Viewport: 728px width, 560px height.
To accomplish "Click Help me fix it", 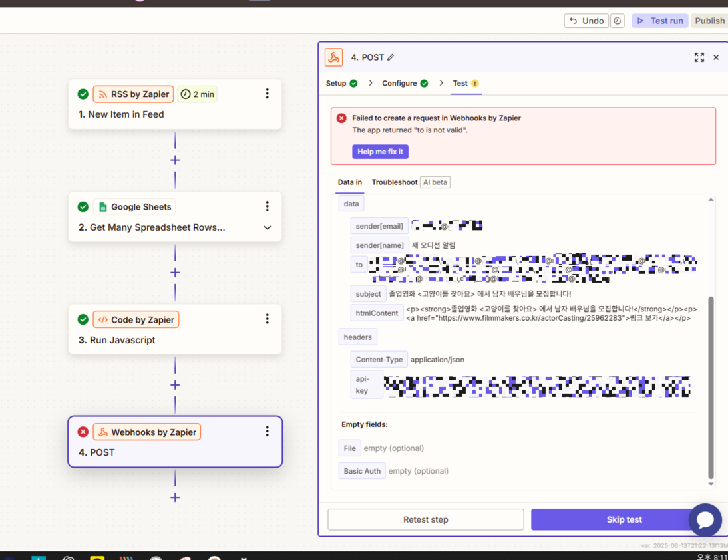I will (x=380, y=152).
